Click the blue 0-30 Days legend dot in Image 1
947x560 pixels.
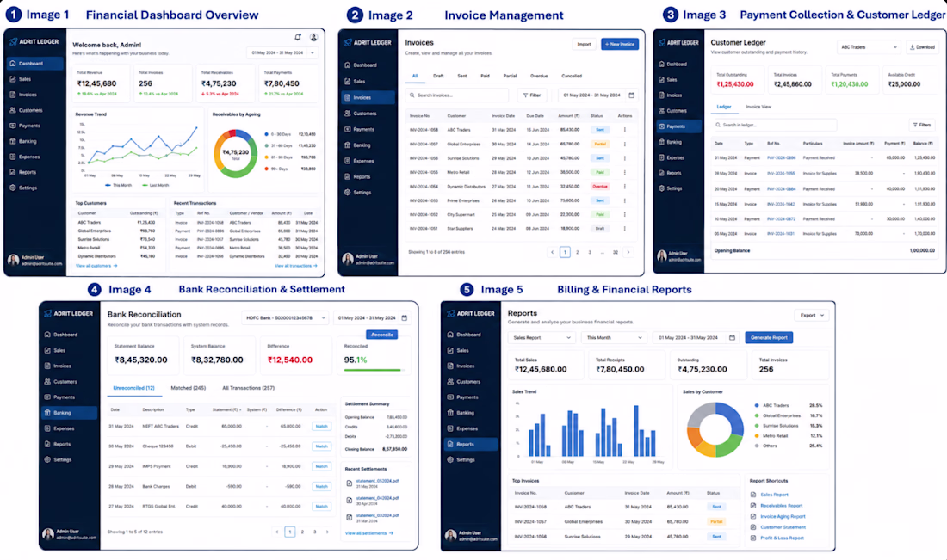click(x=267, y=134)
